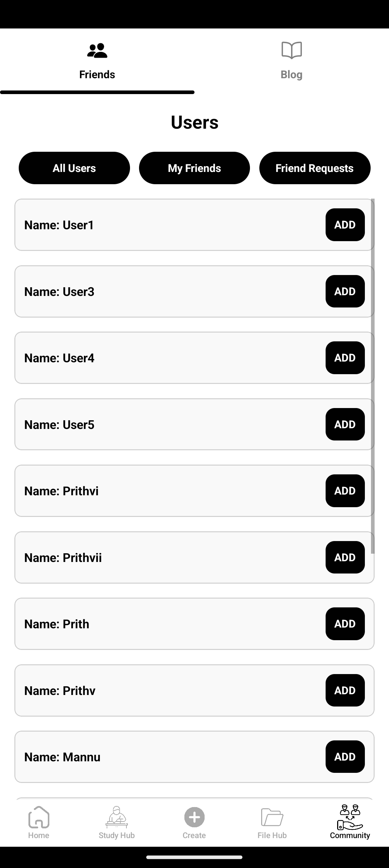Select the Community icon
Image resolution: width=389 pixels, height=868 pixels.
[x=350, y=817]
